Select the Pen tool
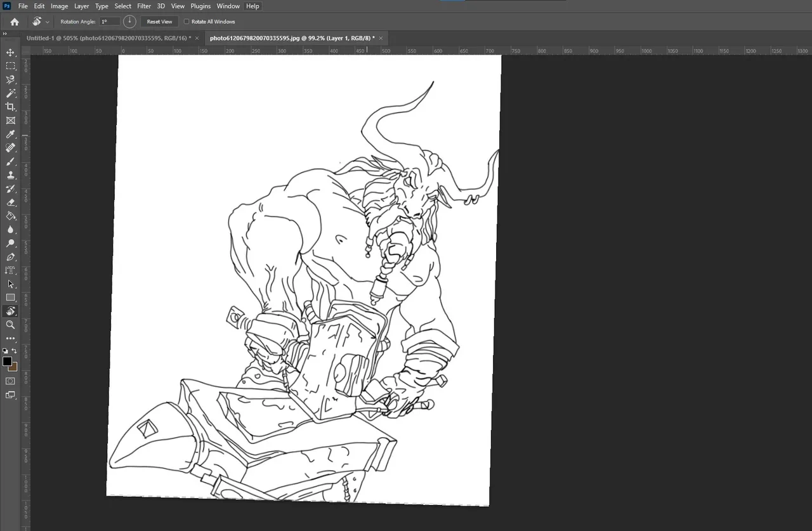 (10, 257)
